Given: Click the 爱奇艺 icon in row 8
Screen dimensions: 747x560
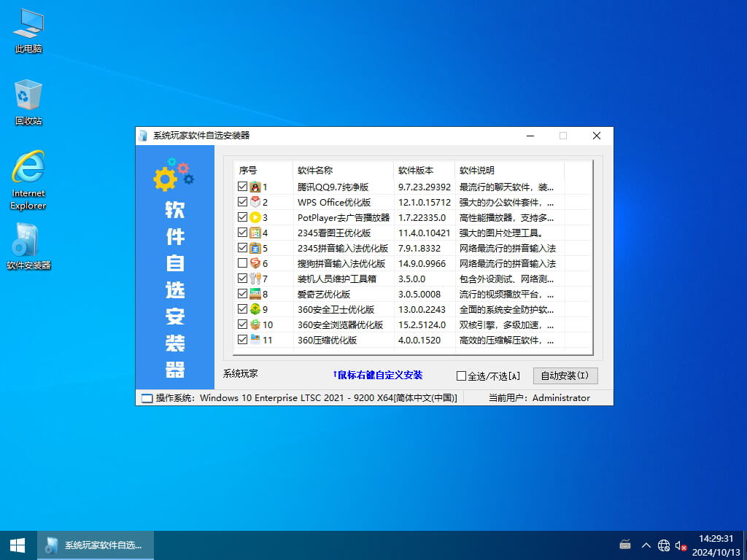Looking at the screenshot, I should click(x=255, y=294).
